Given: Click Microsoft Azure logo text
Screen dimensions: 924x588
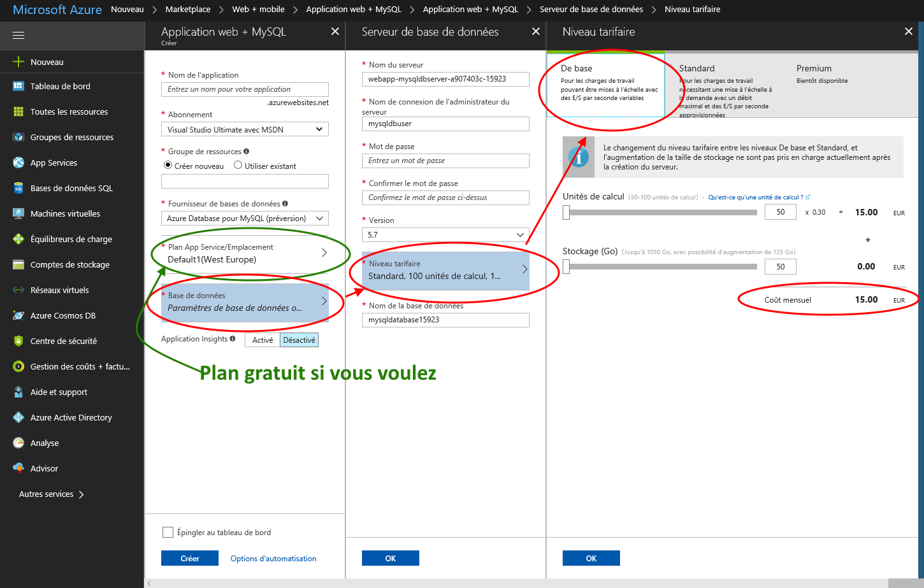Looking at the screenshot, I should pos(57,10).
